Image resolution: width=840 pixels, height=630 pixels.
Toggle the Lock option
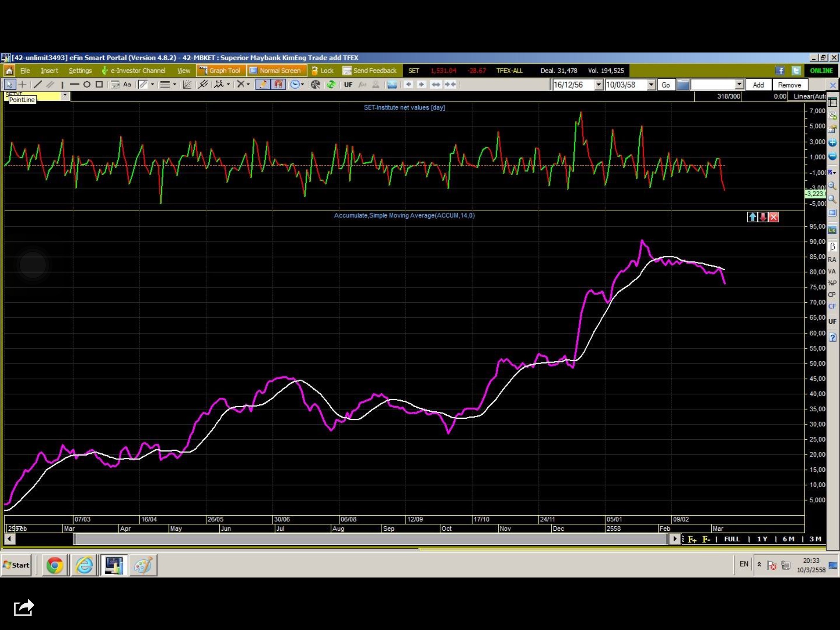(322, 71)
